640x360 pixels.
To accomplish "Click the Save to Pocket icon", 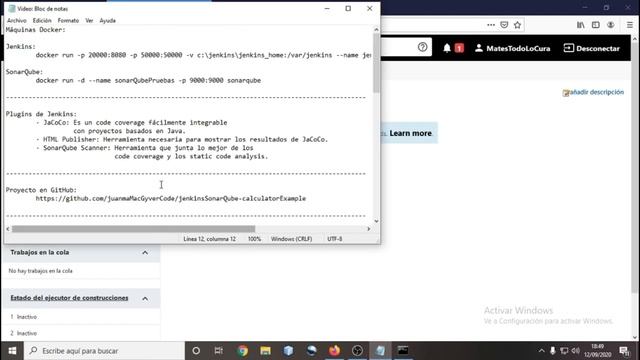I will coord(504,25).
